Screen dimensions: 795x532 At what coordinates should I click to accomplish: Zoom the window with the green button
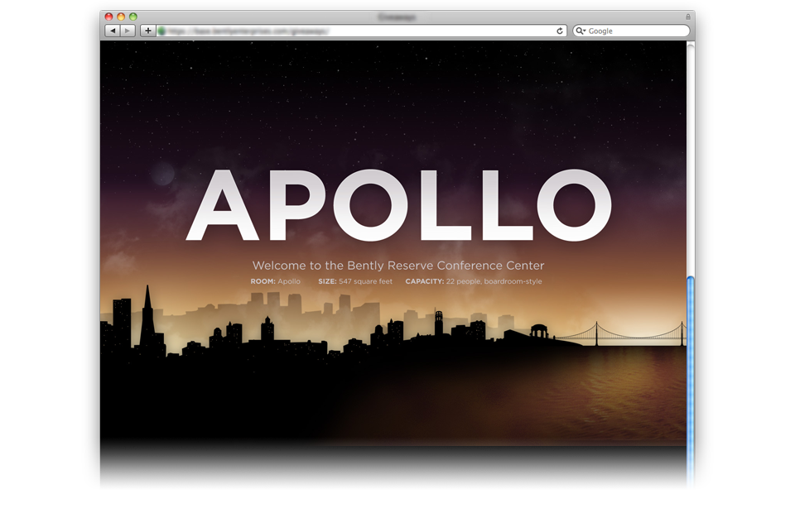click(132, 17)
